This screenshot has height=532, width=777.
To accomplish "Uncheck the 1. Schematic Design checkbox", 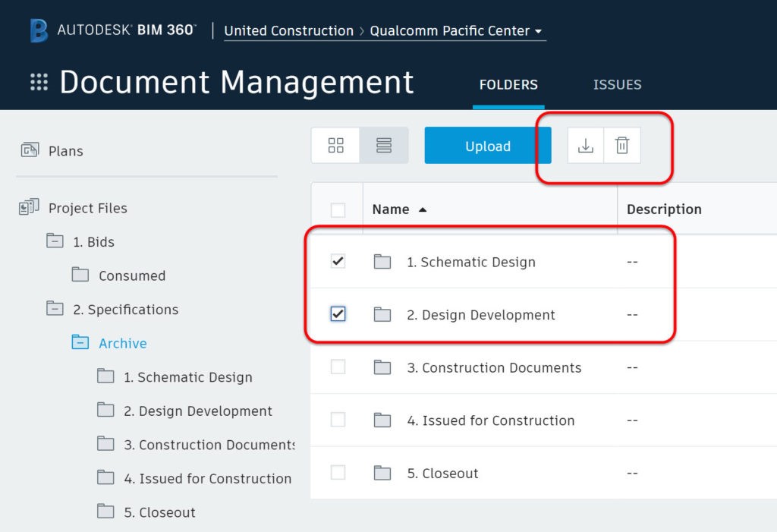I will [338, 261].
